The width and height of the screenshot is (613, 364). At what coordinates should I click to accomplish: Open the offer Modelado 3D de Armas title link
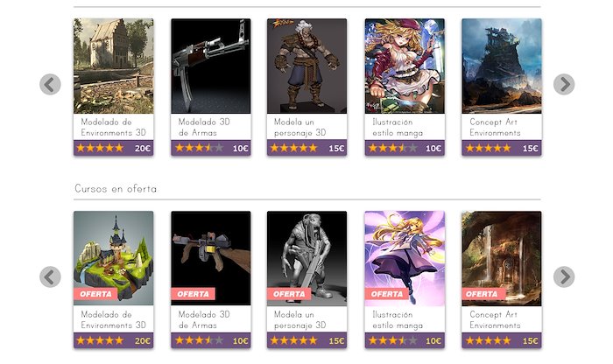point(204,319)
